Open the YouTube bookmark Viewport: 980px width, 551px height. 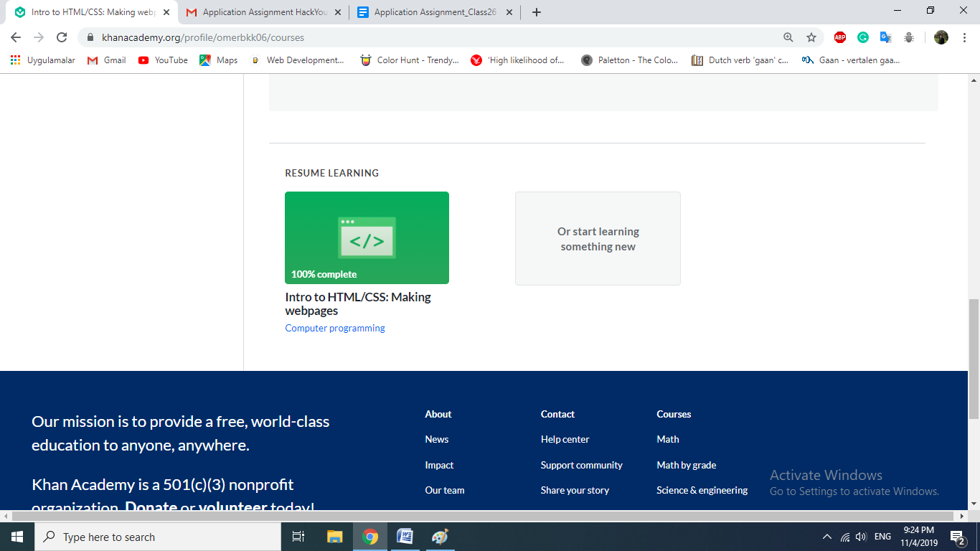(163, 60)
